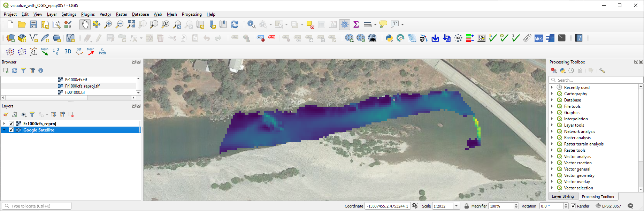Increase the Rotation value stepper
The height and width of the screenshot is (211, 644).
(566, 205)
